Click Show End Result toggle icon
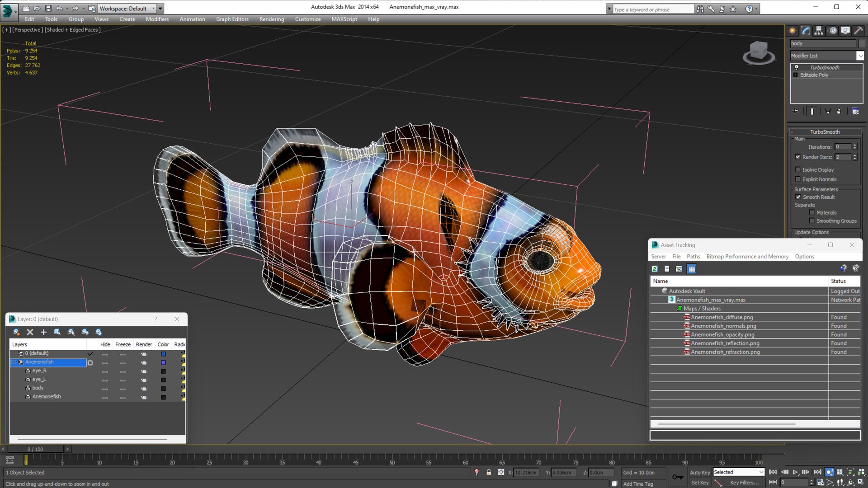Viewport: 868px width, 488px height. click(812, 111)
